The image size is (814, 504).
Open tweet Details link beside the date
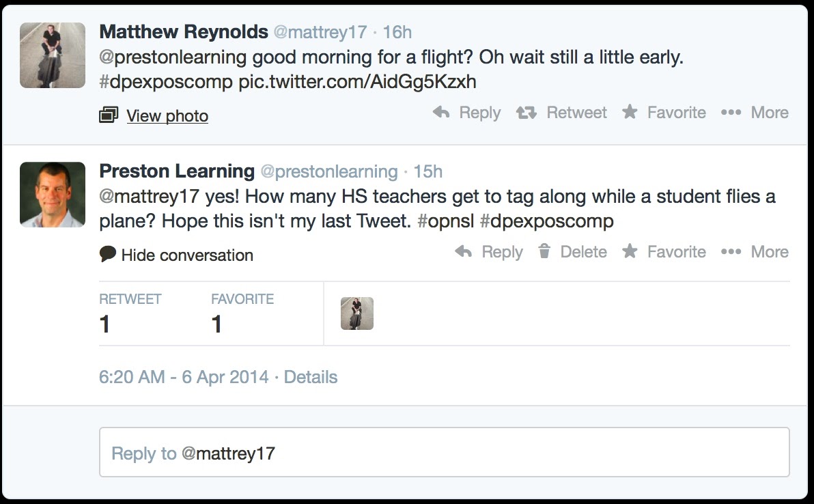(x=311, y=377)
